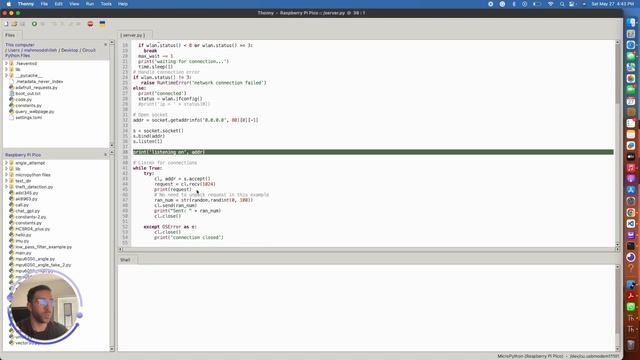Open the Edit menu

click(59, 4)
